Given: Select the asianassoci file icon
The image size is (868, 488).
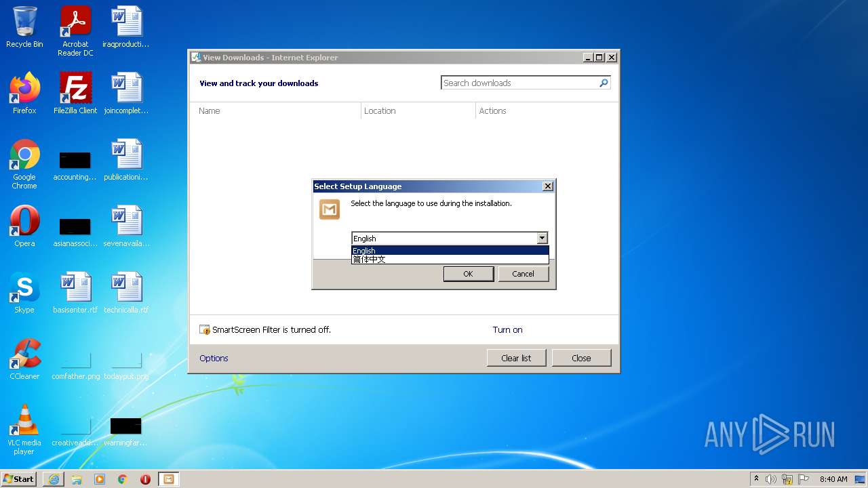Looking at the screenshot, I should (75, 231).
